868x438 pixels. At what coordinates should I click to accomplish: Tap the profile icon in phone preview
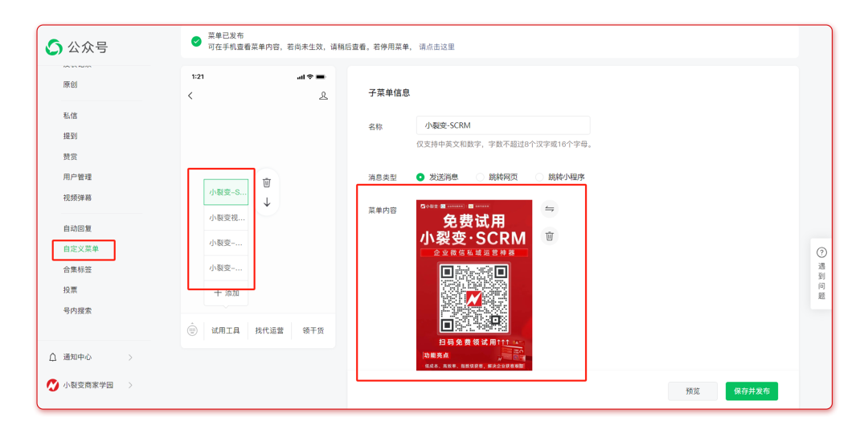pyautogui.click(x=323, y=96)
